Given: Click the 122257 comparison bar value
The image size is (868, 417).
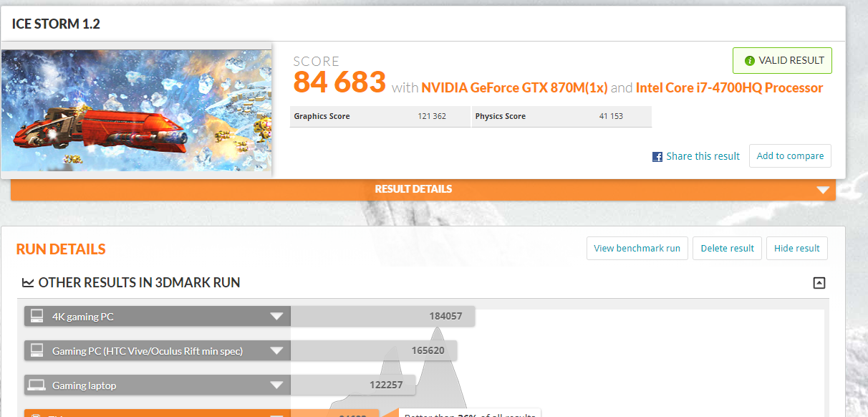Looking at the screenshot, I should 386,385.
